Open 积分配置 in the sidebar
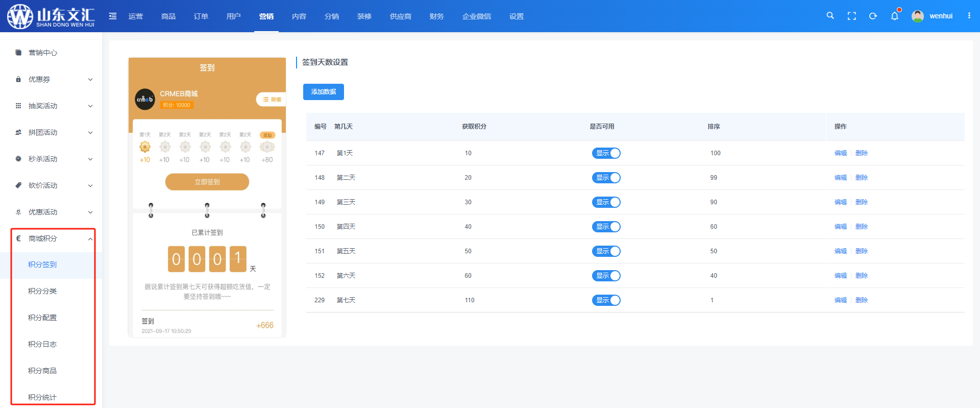This screenshot has width=980, height=408. (42, 318)
